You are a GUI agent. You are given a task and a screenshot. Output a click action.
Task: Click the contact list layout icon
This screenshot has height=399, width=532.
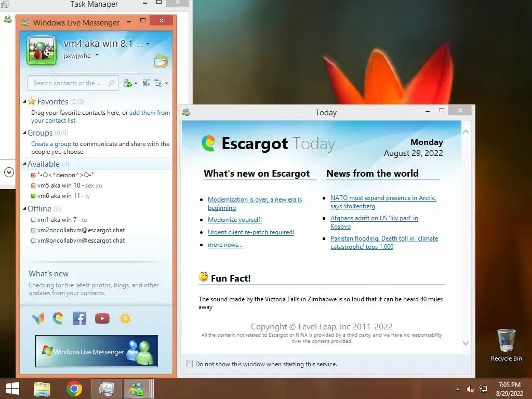coord(146,83)
